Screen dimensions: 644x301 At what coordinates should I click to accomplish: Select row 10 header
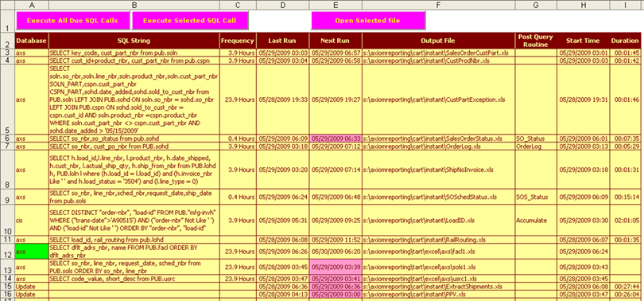(7, 220)
